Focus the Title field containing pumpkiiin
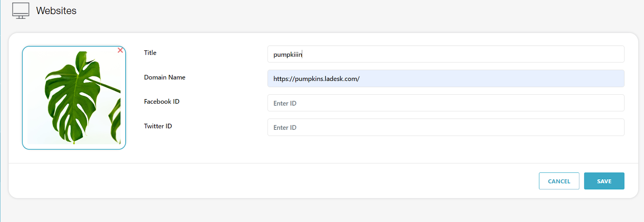This screenshot has width=644, height=222. point(446,54)
